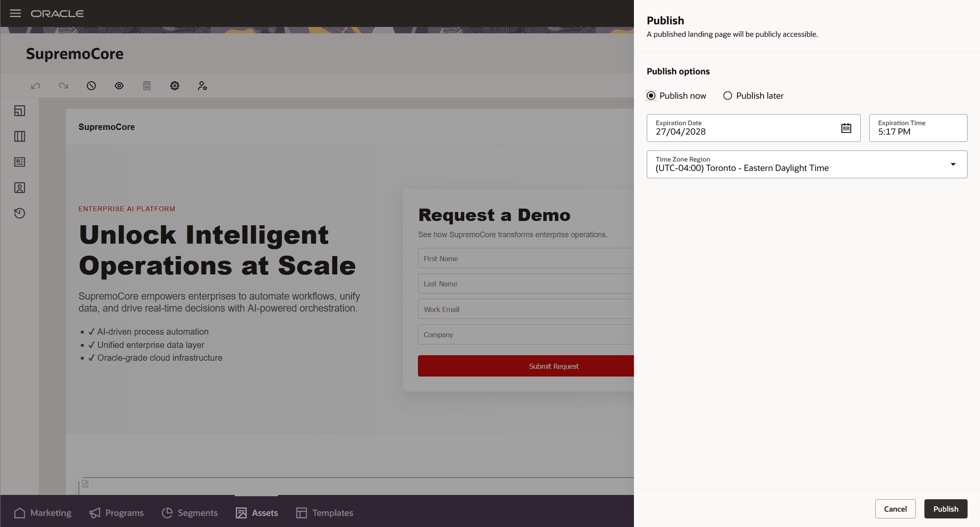Click the First Name form field
The width and height of the screenshot is (980, 527).
point(526,258)
